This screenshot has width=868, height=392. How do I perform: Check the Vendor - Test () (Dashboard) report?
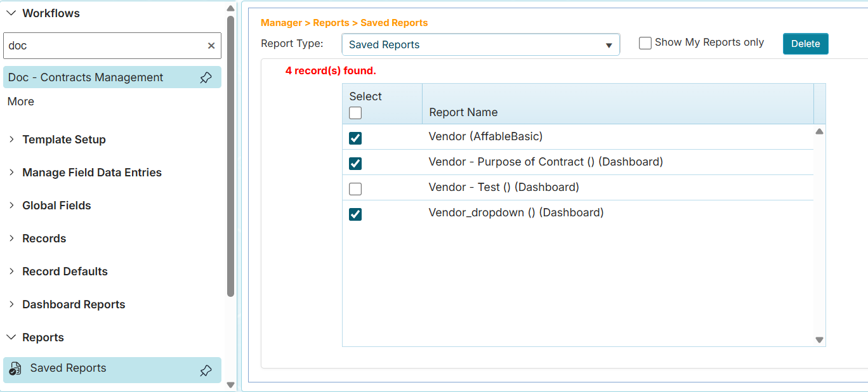coord(355,188)
